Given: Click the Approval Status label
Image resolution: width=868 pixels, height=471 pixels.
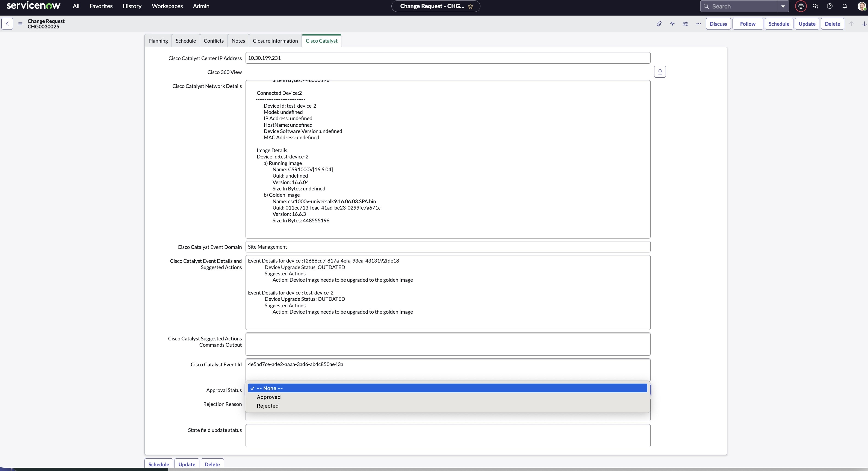Looking at the screenshot, I should pos(224,390).
